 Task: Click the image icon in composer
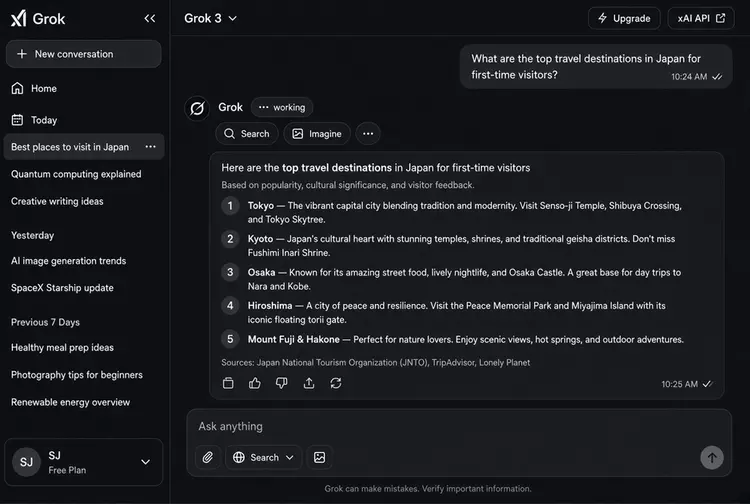(x=320, y=458)
